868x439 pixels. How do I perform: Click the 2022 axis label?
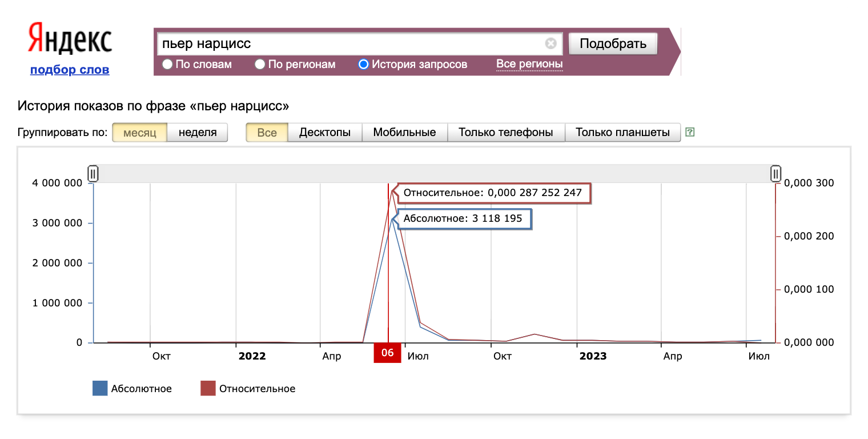click(x=252, y=356)
